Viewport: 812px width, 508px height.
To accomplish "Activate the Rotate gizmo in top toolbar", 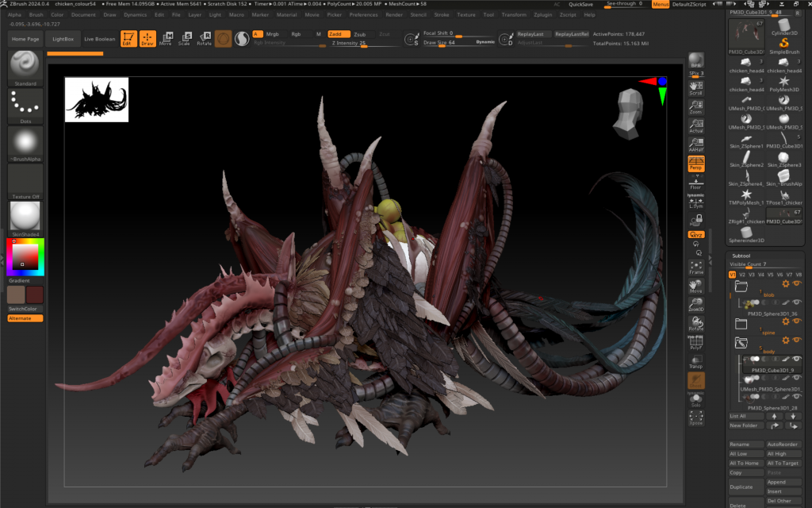I will pyautogui.click(x=204, y=38).
